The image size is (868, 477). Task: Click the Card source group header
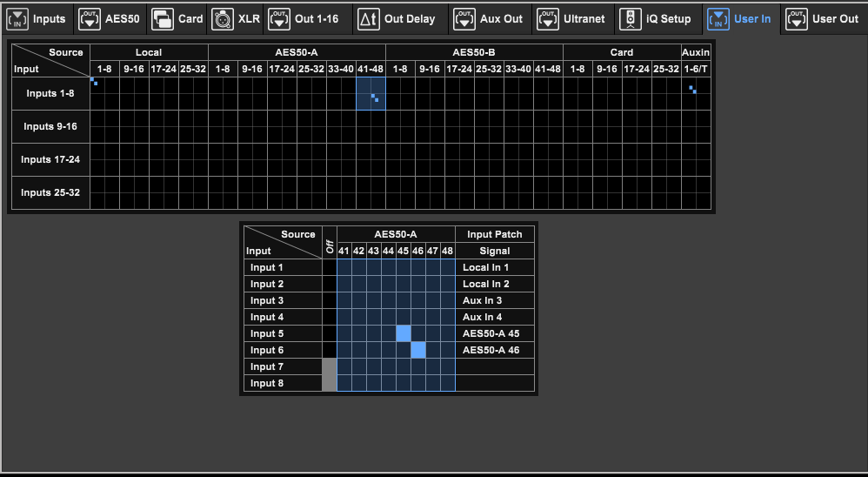pyautogui.click(x=622, y=52)
